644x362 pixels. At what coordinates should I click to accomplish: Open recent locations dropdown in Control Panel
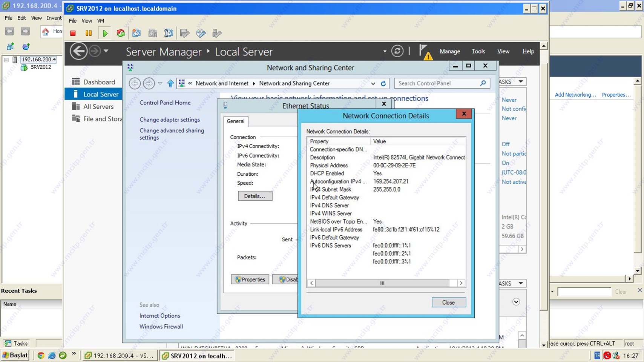coord(160,83)
